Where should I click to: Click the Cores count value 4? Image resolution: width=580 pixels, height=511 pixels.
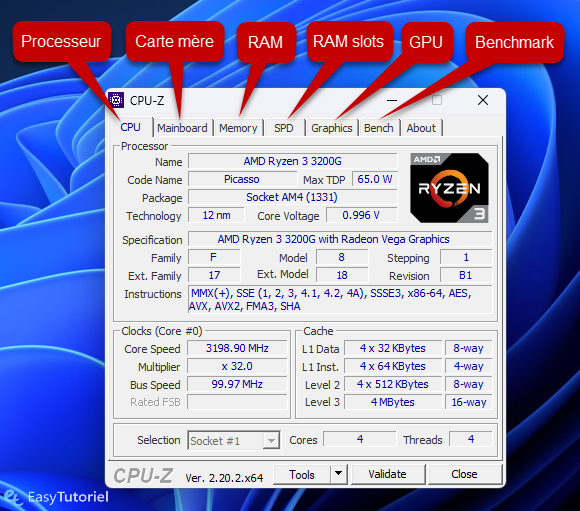tap(360, 439)
